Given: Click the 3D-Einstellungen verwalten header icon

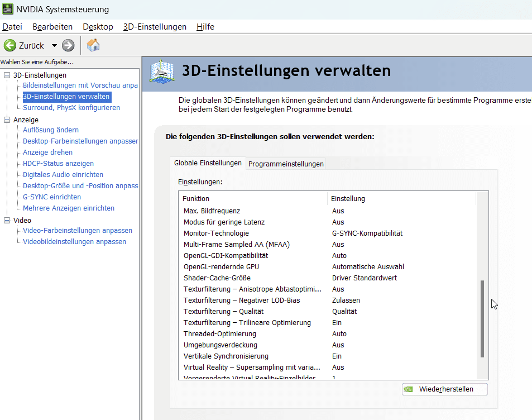Looking at the screenshot, I should 162,71.
